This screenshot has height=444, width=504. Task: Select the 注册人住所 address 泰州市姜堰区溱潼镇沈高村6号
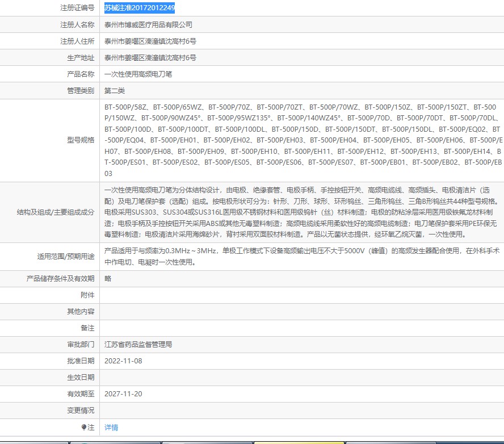click(x=150, y=41)
